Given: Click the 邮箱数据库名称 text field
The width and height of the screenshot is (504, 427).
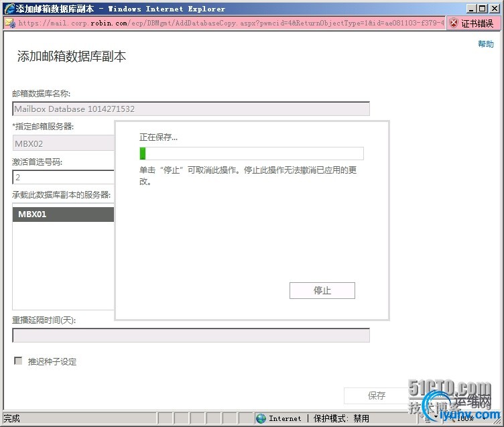Looking at the screenshot, I should [191, 109].
